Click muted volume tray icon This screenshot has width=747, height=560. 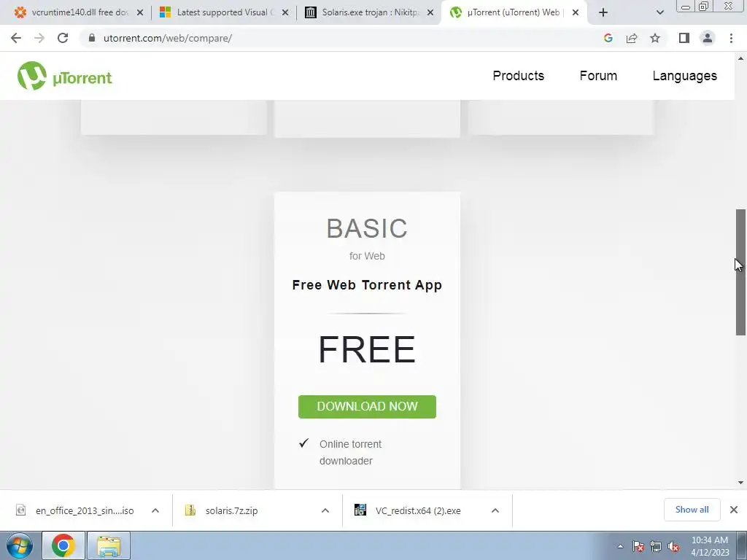click(673, 546)
